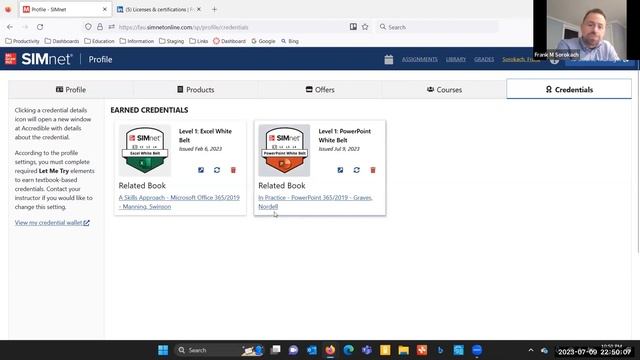Refresh the Excel White Belt credential
Screen dimensions: 640x360
click(x=217, y=170)
